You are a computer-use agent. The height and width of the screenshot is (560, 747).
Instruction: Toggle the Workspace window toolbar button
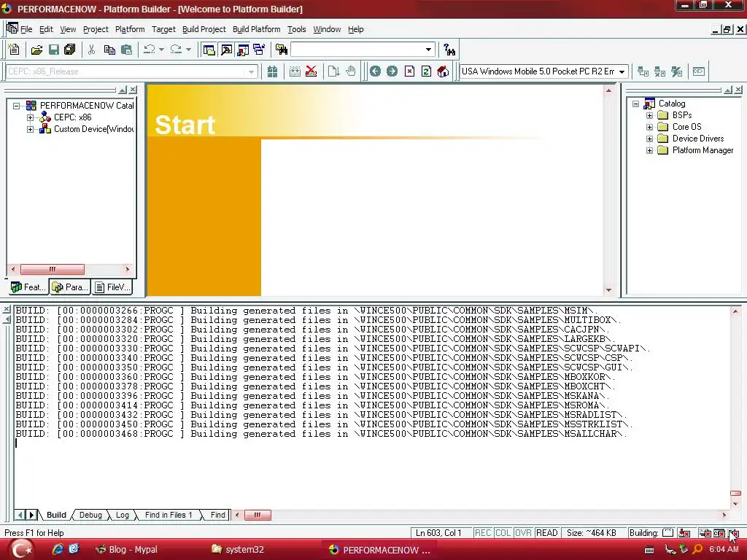(x=209, y=50)
